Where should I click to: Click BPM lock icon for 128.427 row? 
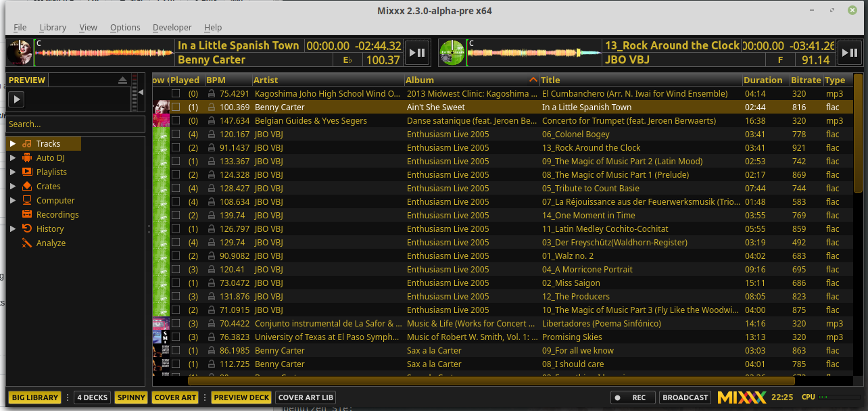pyautogui.click(x=212, y=189)
